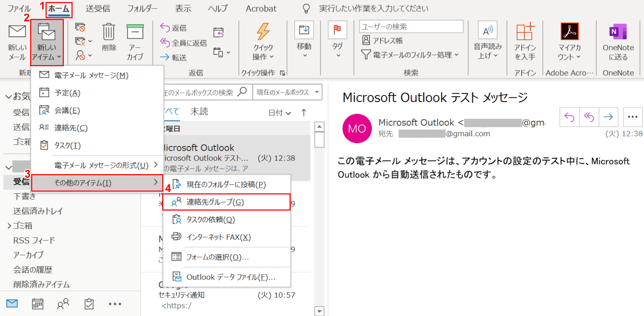Select Choose Form (フォームの選択) menu item

pyautogui.click(x=227, y=257)
